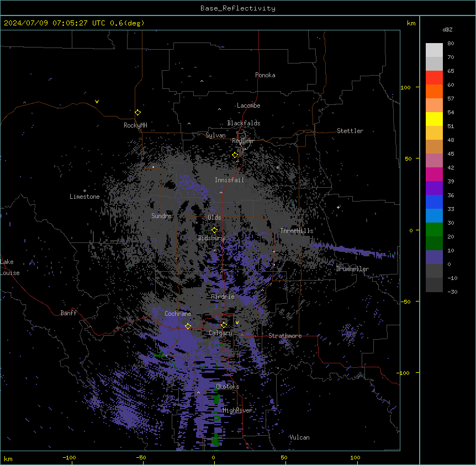Click the HighRiver city label
The height and width of the screenshot is (465, 476).
click(x=237, y=410)
